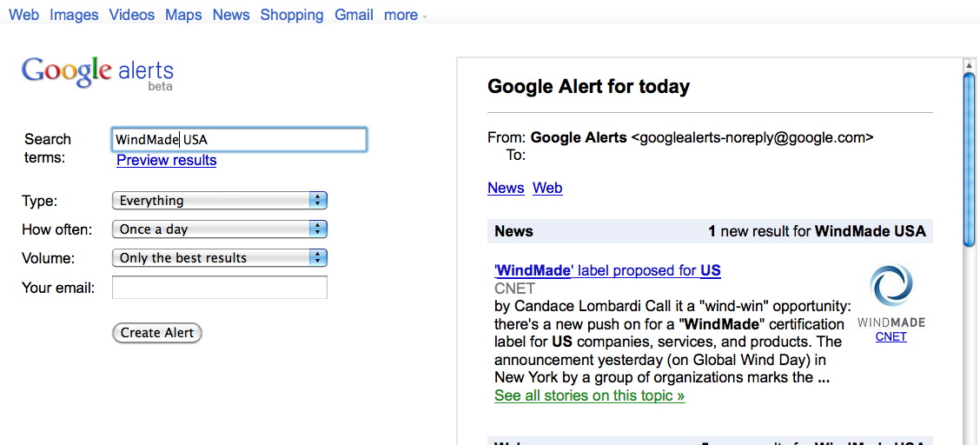The width and height of the screenshot is (980, 445).
Task: Click the Google Alerts logo
Action: [x=97, y=72]
